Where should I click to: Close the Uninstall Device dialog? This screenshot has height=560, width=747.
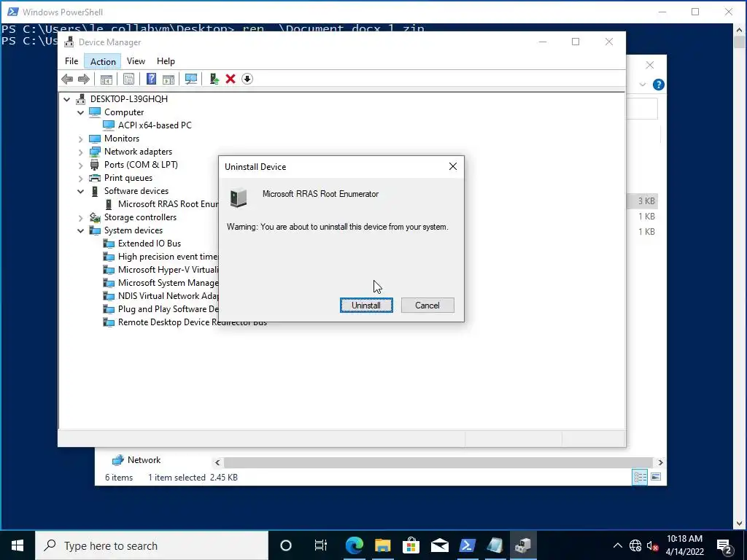(x=452, y=166)
